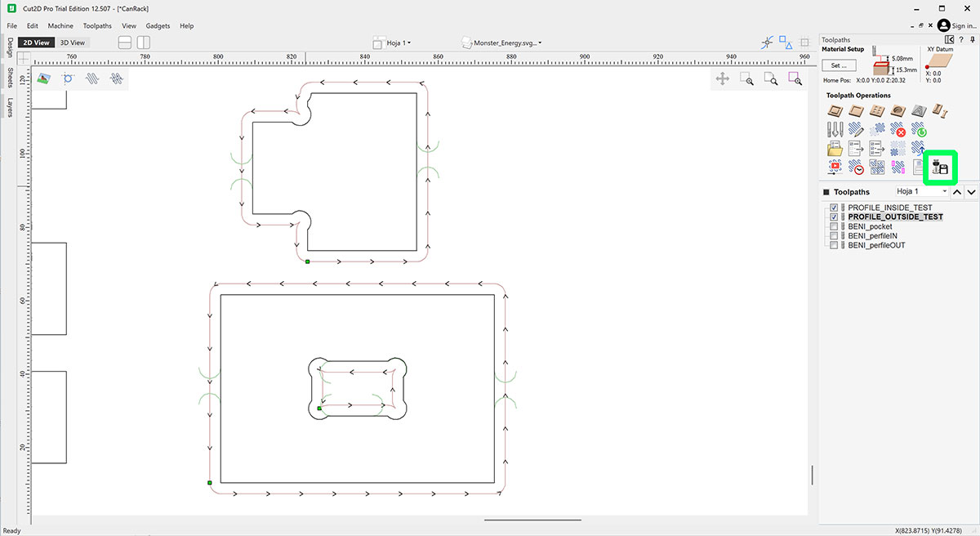Open the Design side tab
This screenshot has width=980, height=536.
(10, 47)
